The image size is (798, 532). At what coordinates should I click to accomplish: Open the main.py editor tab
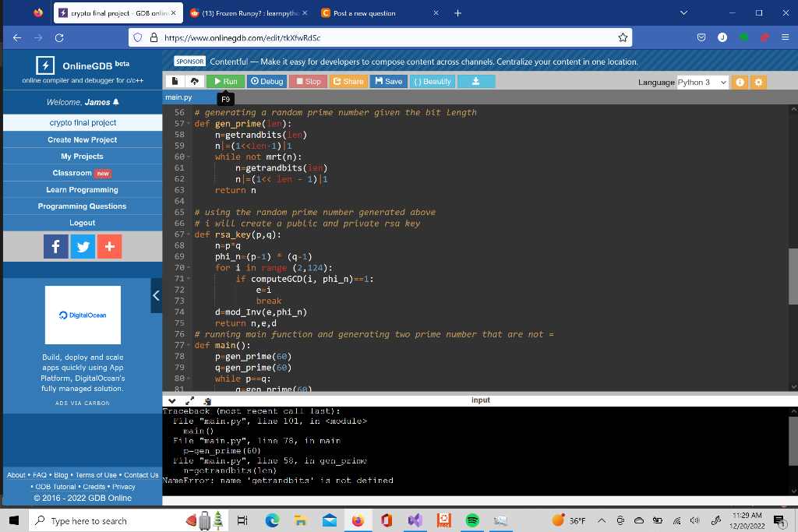(180, 97)
